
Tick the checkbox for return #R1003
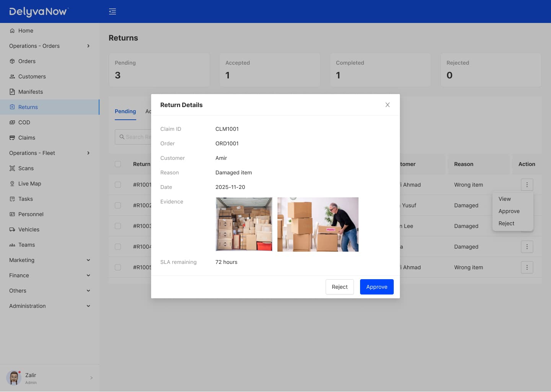pos(118,226)
